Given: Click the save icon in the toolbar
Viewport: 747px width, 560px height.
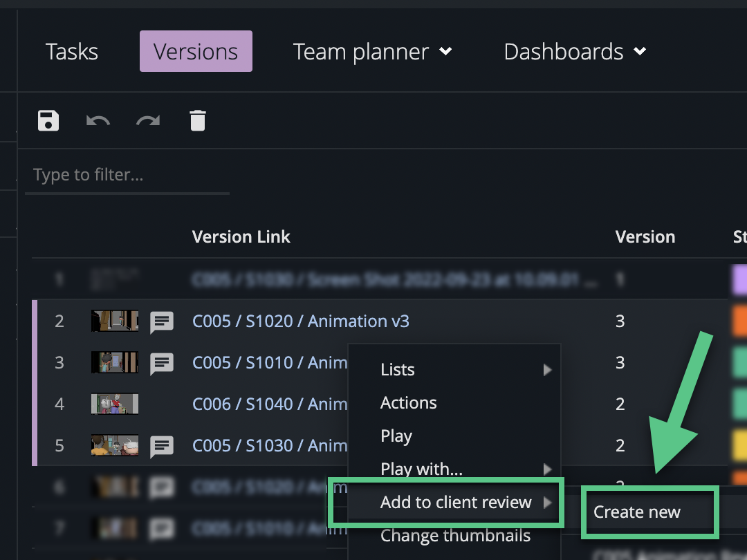Looking at the screenshot, I should click(48, 120).
